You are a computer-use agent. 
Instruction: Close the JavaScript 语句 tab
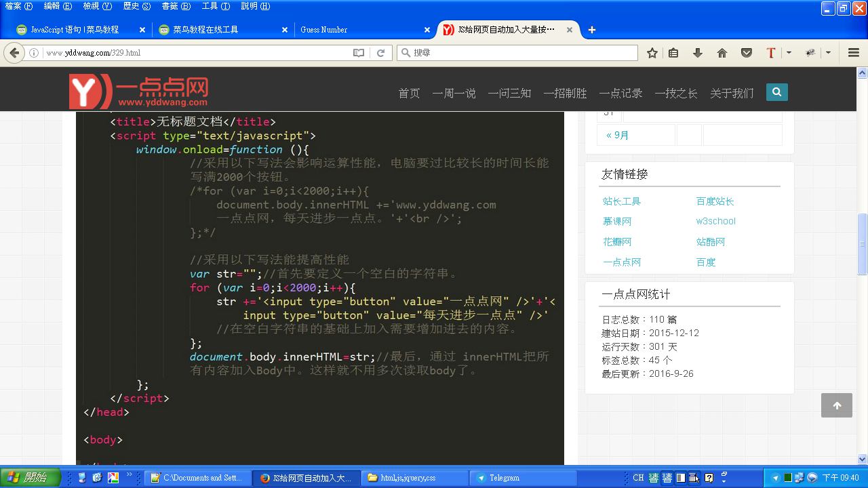142,30
